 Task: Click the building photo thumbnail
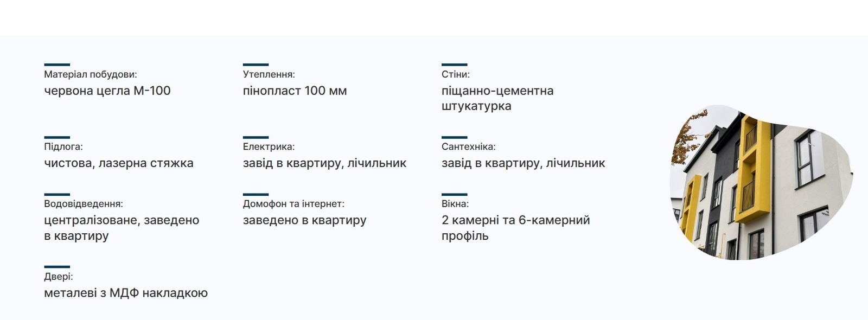pos(761,182)
